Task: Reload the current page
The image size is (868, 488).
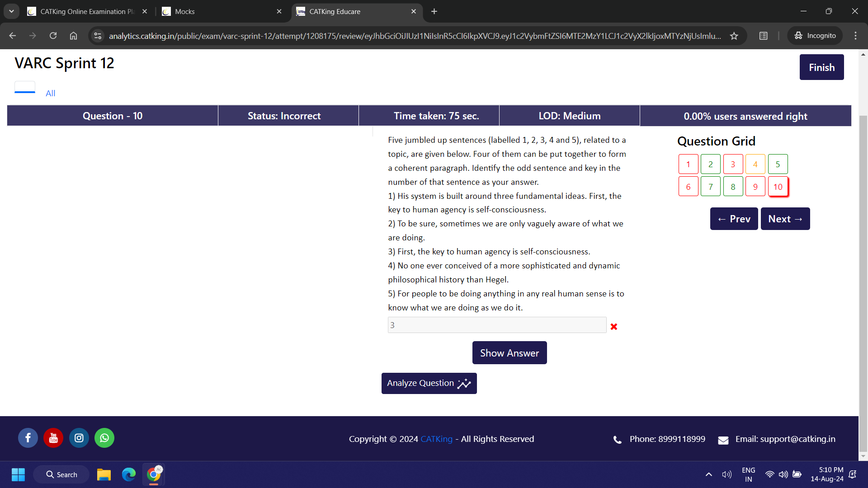Action: [53, 36]
